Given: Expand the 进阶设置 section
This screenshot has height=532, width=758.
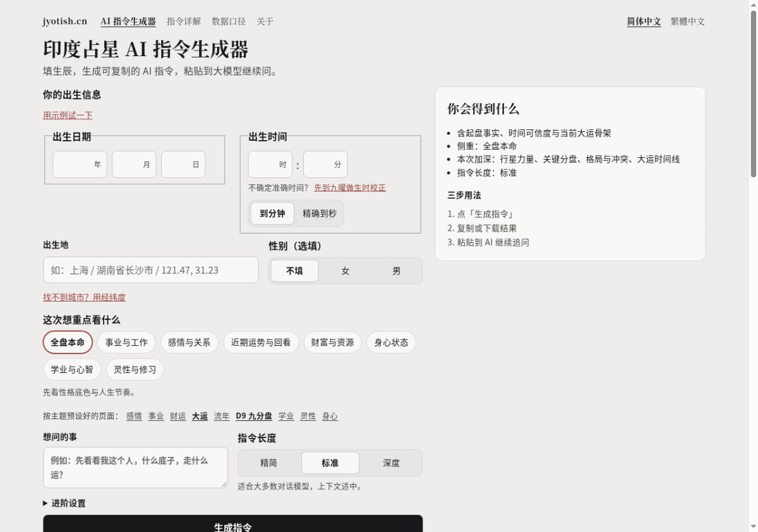Looking at the screenshot, I should 64,503.
